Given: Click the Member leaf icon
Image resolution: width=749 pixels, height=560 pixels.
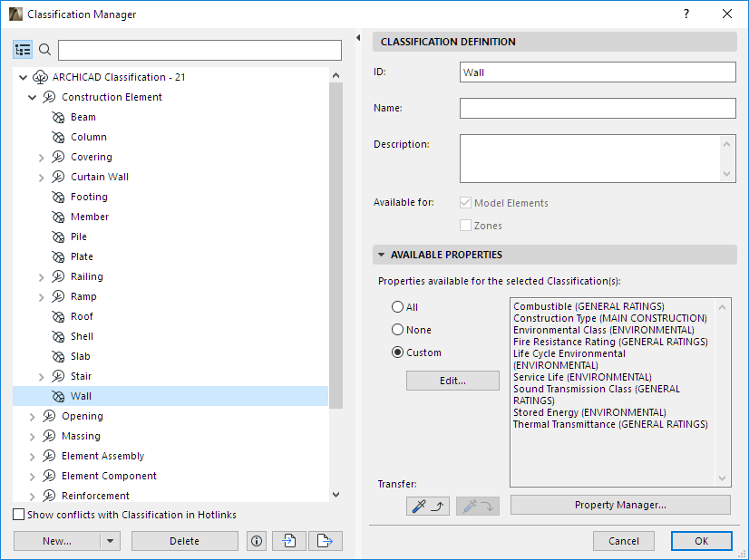Looking at the screenshot, I should pos(58,217).
